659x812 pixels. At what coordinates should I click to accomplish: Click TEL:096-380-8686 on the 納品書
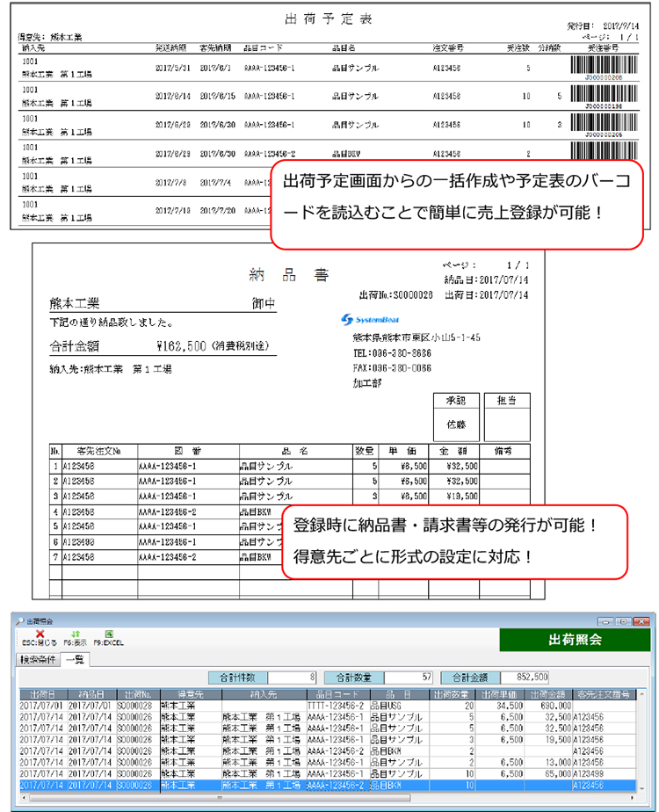pyautogui.click(x=392, y=353)
